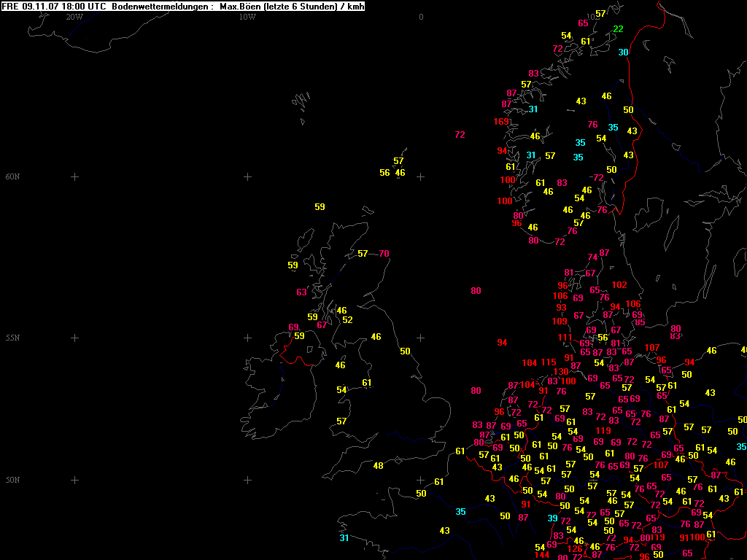Click the red 130 gust reading

point(561,372)
